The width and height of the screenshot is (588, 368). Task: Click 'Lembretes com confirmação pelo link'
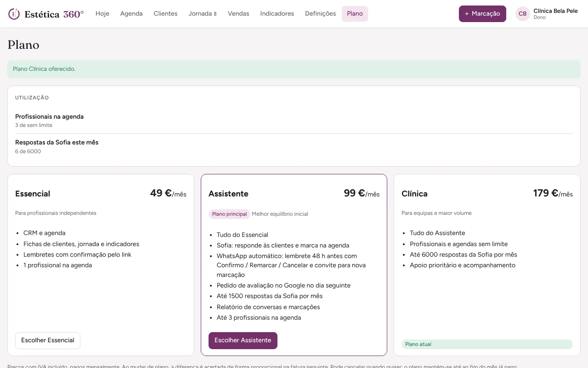pos(77,254)
